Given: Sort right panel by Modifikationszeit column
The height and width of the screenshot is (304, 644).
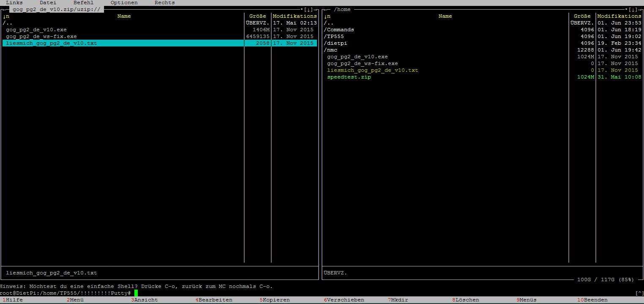Looking at the screenshot, I should [619, 16].
